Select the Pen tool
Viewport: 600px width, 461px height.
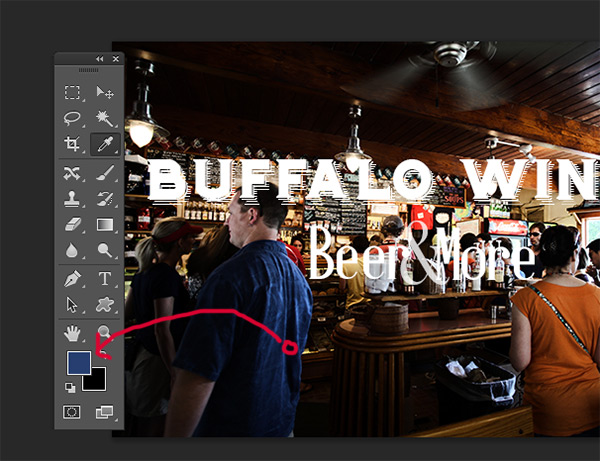[72, 279]
